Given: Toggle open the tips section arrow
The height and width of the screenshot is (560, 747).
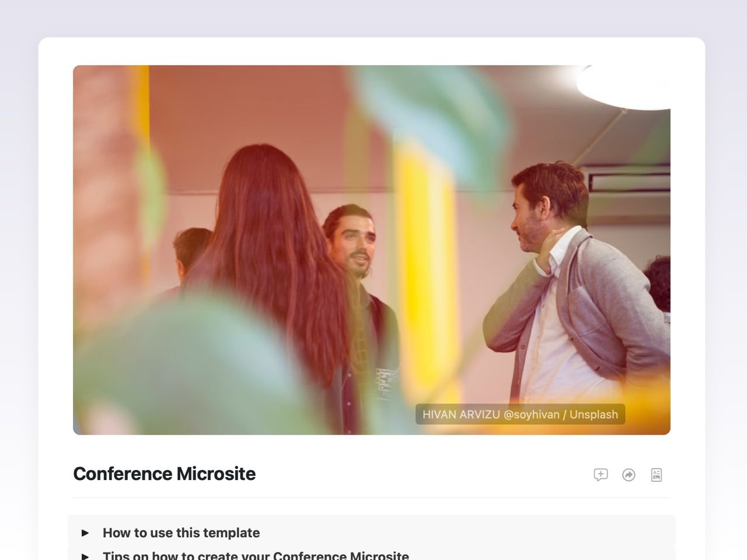Looking at the screenshot, I should (85, 555).
